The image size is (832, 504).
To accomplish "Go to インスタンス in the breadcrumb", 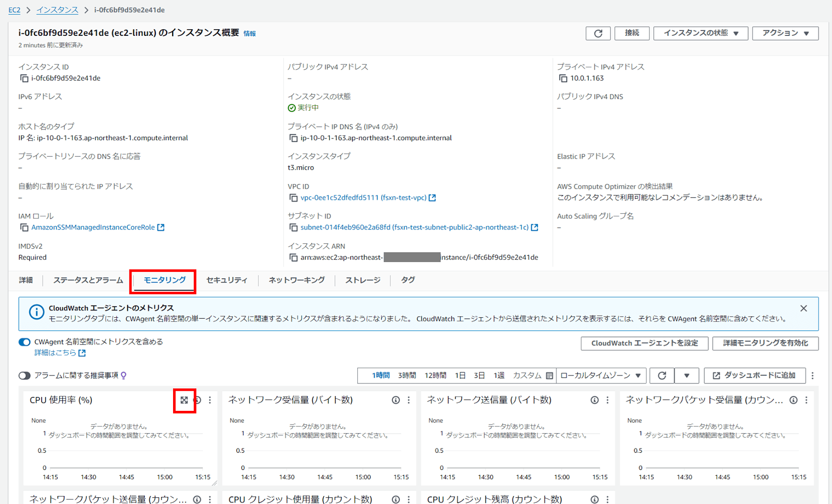I will tap(57, 10).
